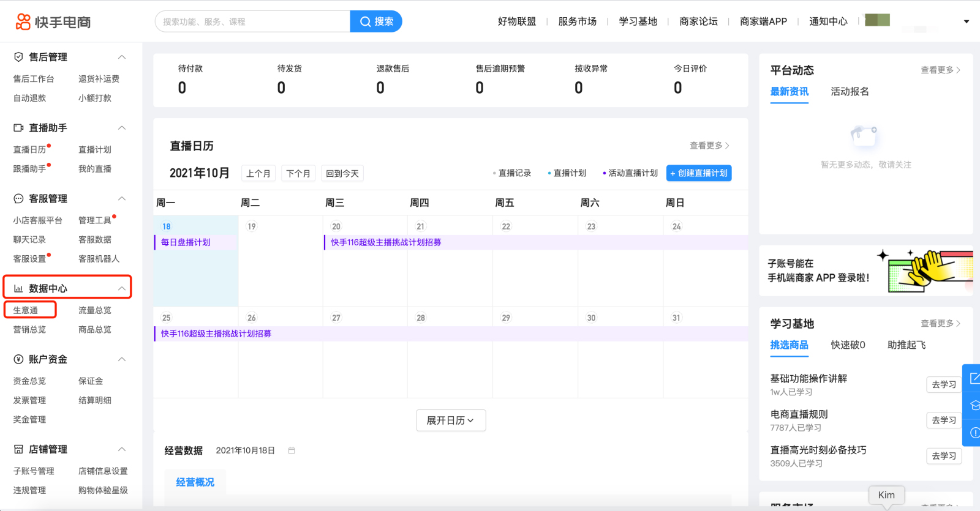Open 流量总览 in sidebar
980x511 pixels.
click(x=95, y=310)
